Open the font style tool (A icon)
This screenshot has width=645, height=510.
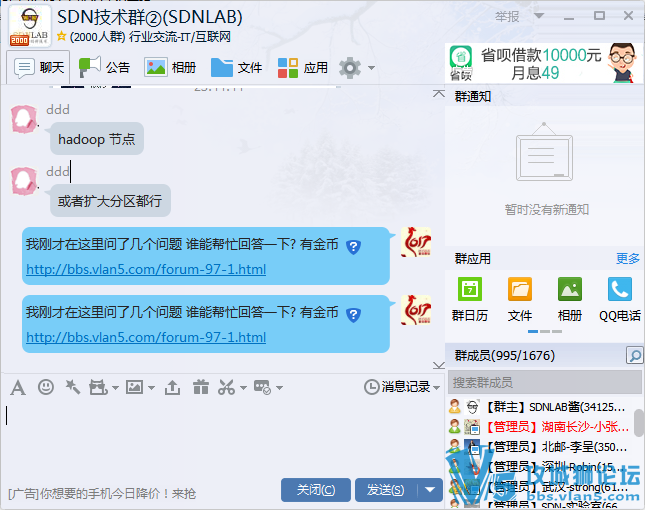[x=18, y=387]
